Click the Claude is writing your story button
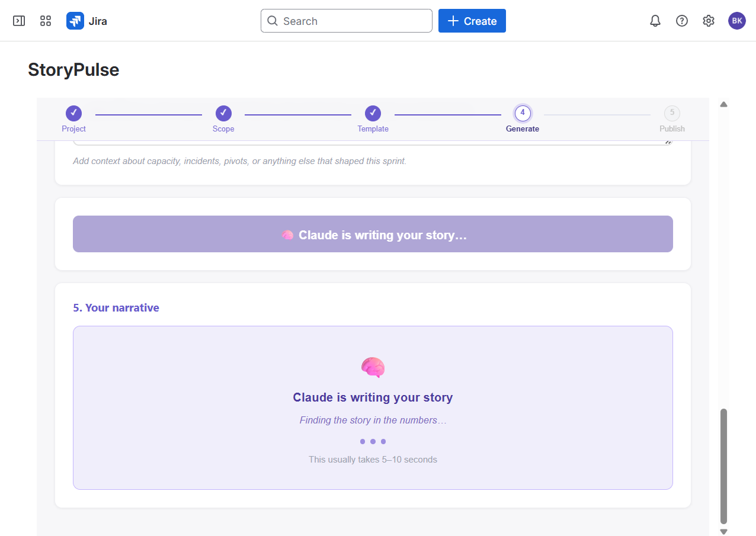Screen dimensions: 756x536 point(373,234)
